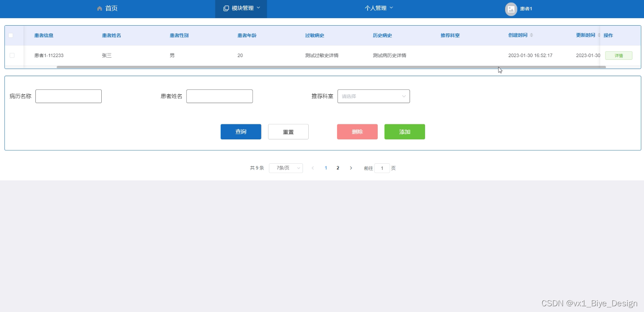The height and width of the screenshot is (312, 644).
Task: Click the 患者1-112233 cell
Action: 49,56
